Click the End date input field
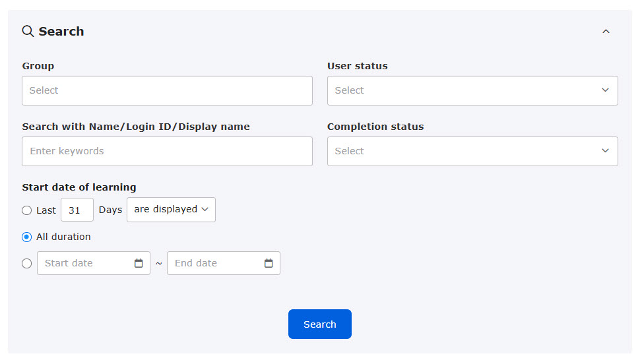640x364 pixels. 223,263
